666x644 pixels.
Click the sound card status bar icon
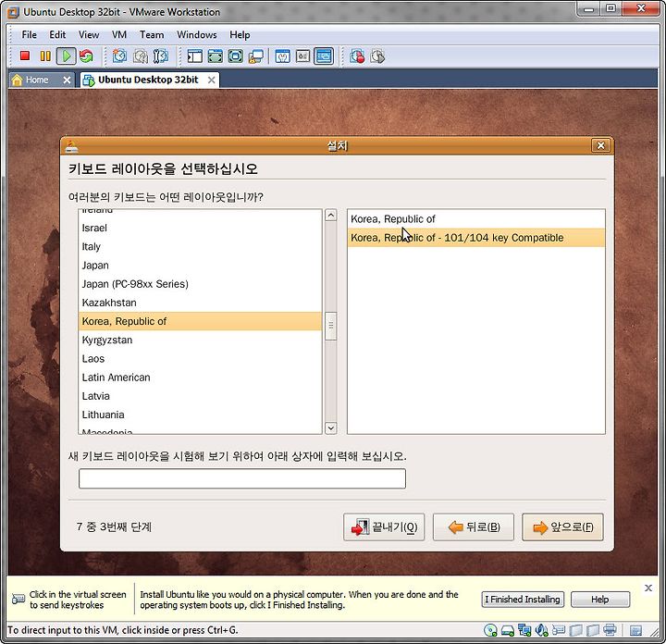(541, 630)
